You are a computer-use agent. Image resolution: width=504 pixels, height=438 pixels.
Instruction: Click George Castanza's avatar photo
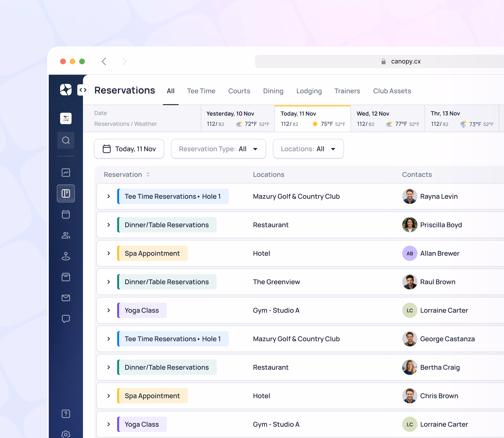410,339
